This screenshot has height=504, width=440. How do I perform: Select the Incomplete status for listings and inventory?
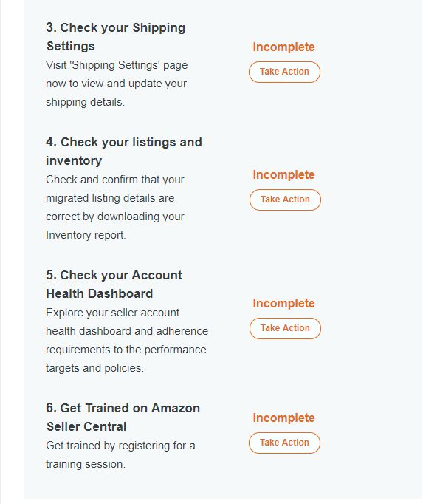283,175
